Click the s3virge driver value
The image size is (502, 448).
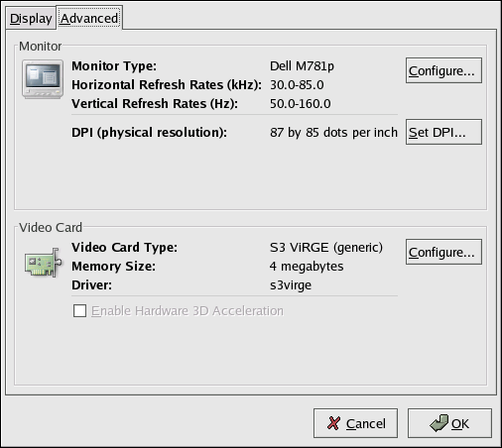click(x=291, y=285)
